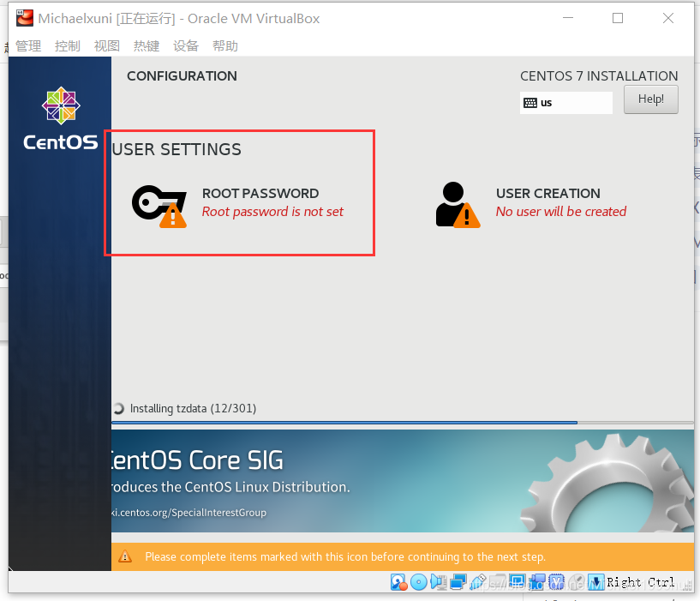Click the hard disk activity status icon
Image resolution: width=700 pixels, height=601 pixels.
pos(398,582)
